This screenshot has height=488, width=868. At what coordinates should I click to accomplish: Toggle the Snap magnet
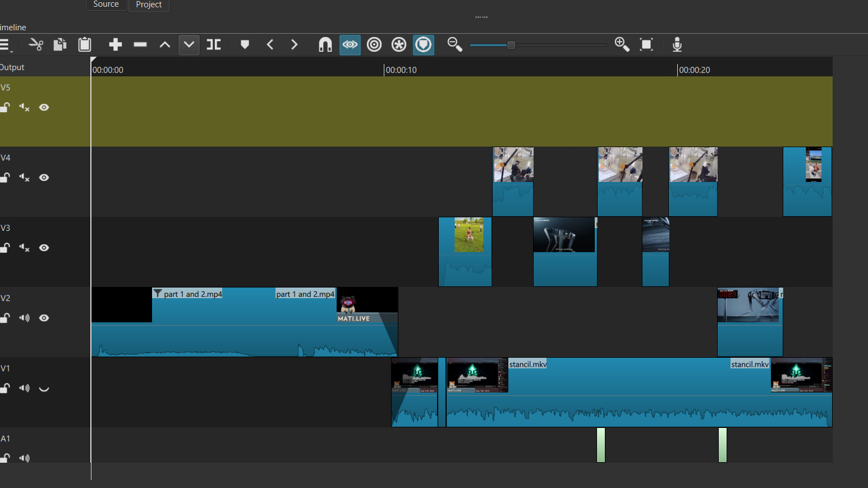coord(325,44)
